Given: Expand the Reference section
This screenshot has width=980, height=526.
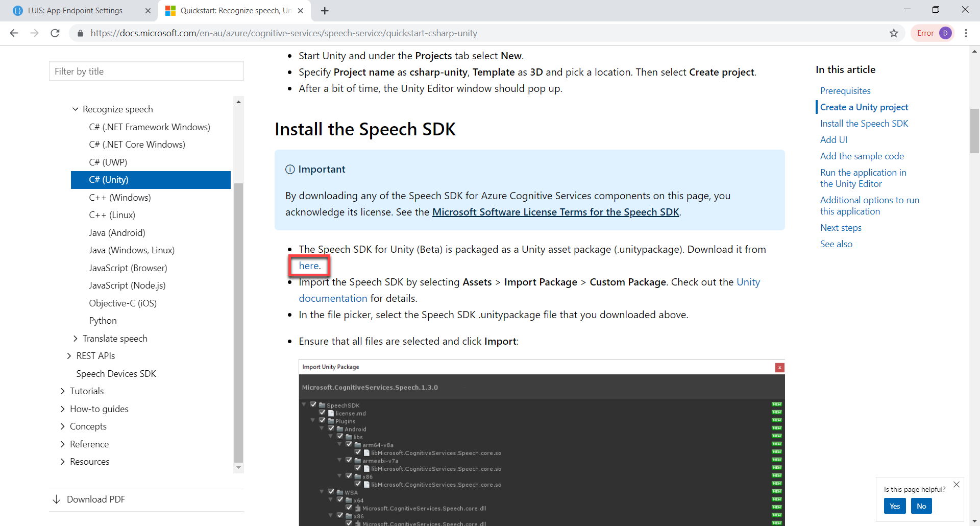Looking at the screenshot, I should click(x=62, y=444).
